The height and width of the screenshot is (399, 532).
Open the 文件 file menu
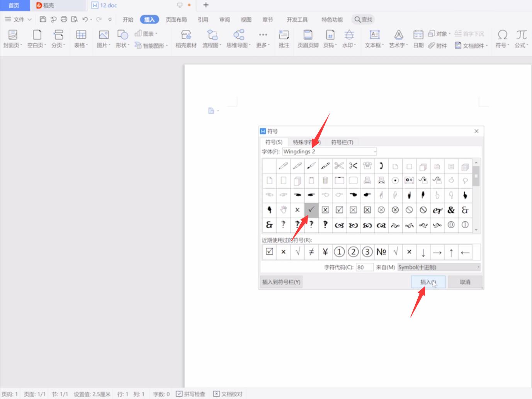[x=18, y=19]
